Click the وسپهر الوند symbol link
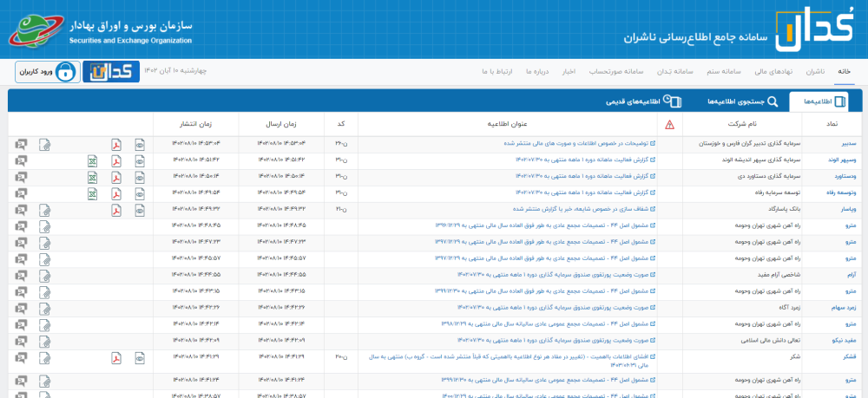Viewport: 868px width, 398px height. point(841,160)
